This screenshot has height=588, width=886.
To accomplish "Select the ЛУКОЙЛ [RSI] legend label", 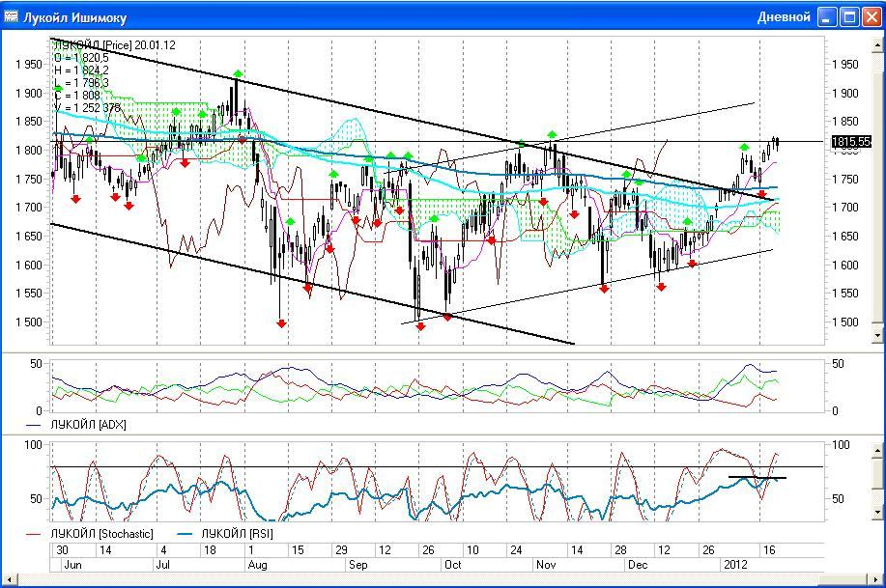I will click(238, 534).
